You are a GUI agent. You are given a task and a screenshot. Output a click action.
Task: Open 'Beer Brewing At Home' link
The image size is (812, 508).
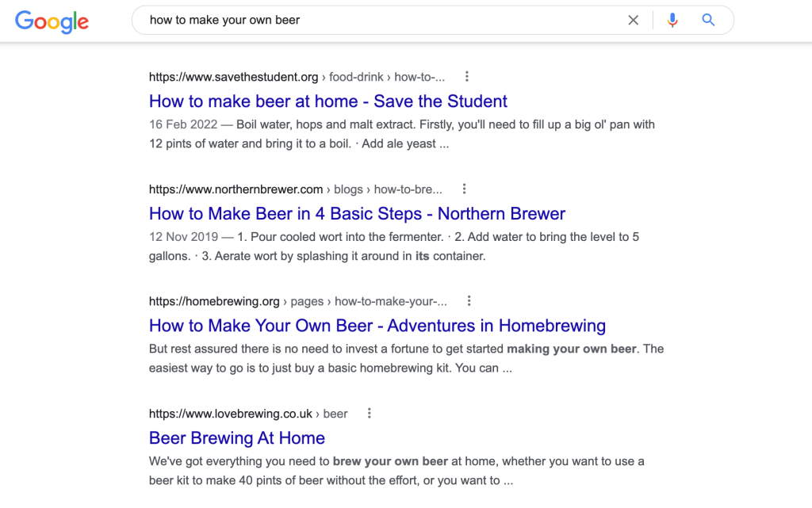pyautogui.click(x=236, y=438)
